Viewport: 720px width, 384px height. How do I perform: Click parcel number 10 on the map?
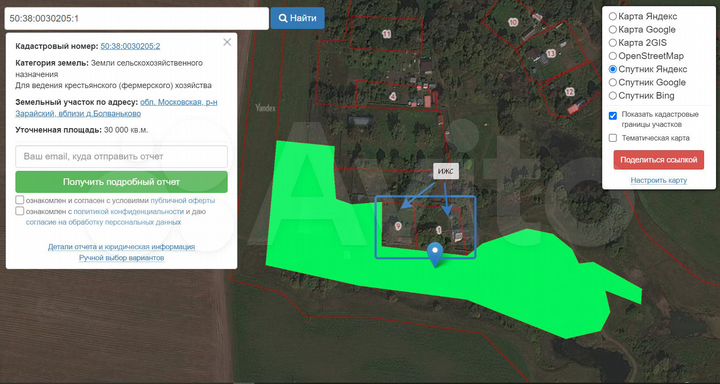tap(513, 22)
